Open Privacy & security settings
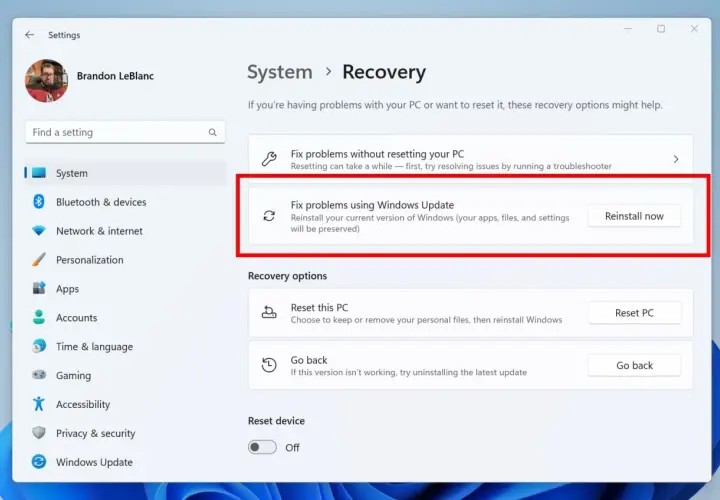Image resolution: width=720 pixels, height=500 pixels. pos(96,433)
